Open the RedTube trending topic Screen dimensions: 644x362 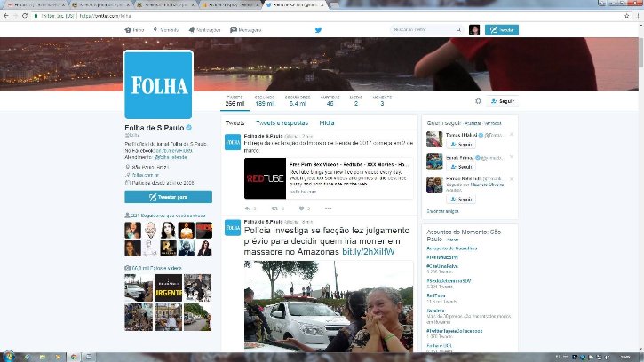(x=436, y=295)
